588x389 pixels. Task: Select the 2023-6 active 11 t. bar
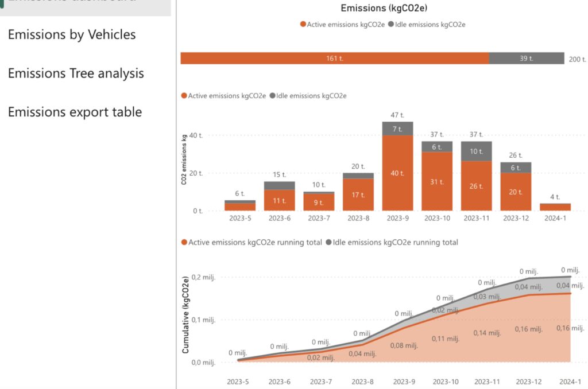click(x=280, y=200)
